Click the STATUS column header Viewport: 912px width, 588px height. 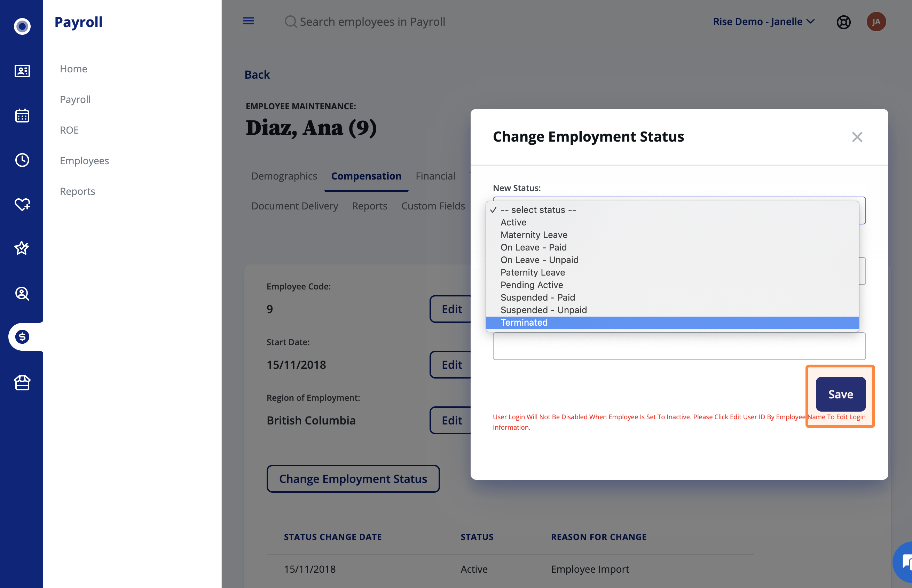click(477, 537)
